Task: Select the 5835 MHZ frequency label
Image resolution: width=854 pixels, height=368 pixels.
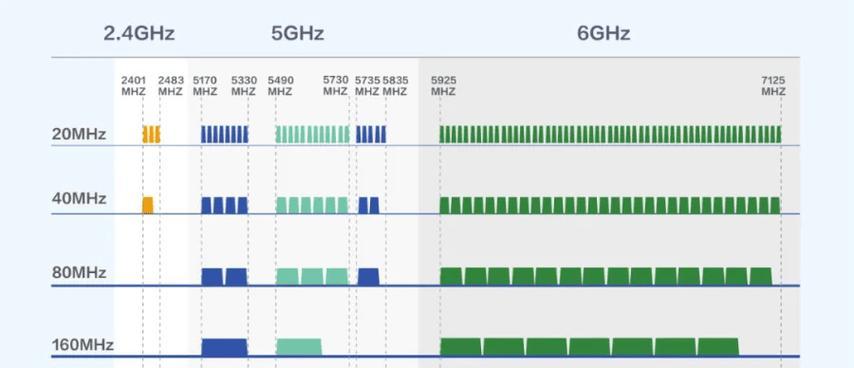Action: coord(395,86)
